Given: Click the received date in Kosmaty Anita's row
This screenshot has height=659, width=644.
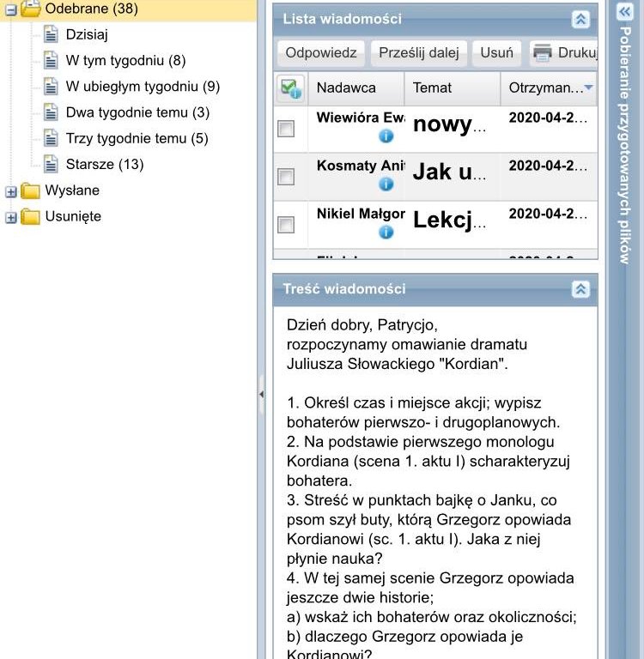Looking at the screenshot, I should (548, 166).
